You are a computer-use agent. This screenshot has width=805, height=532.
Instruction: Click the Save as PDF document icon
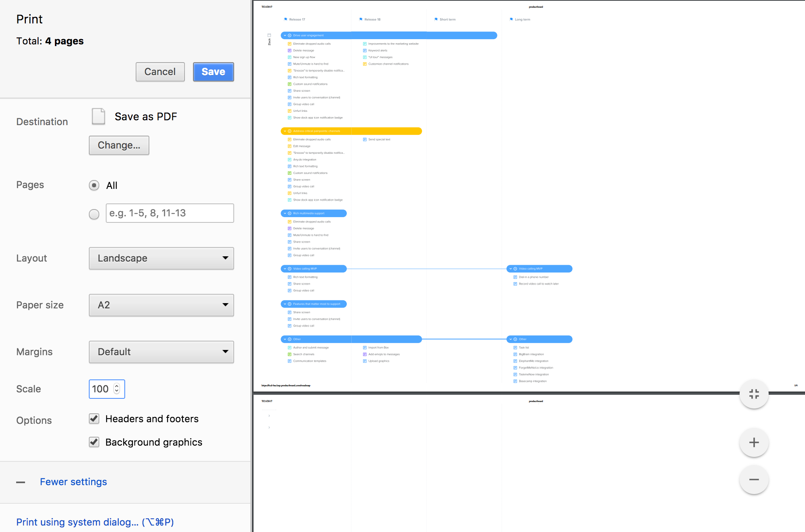coord(99,116)
